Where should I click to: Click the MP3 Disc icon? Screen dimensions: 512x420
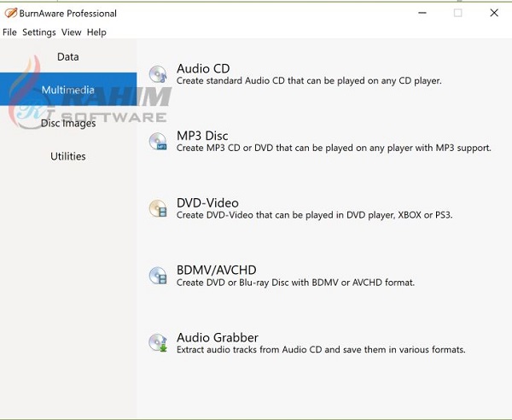point(158,141)
